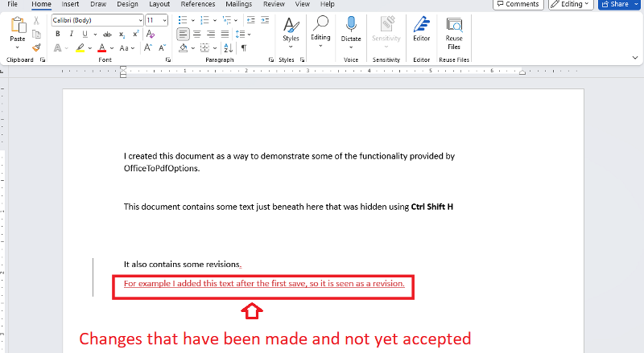Toggle Strikethrough formatting
This screenshot has height=353, width=644.
pyautogui.click(x=107, y=34)
